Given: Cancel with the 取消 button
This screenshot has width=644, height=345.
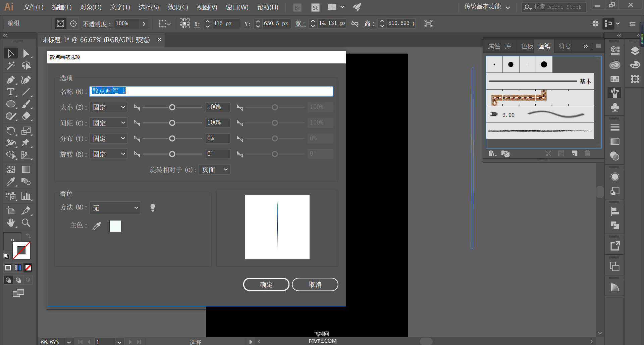Looking at the screenshot, I should click(315, 285).
